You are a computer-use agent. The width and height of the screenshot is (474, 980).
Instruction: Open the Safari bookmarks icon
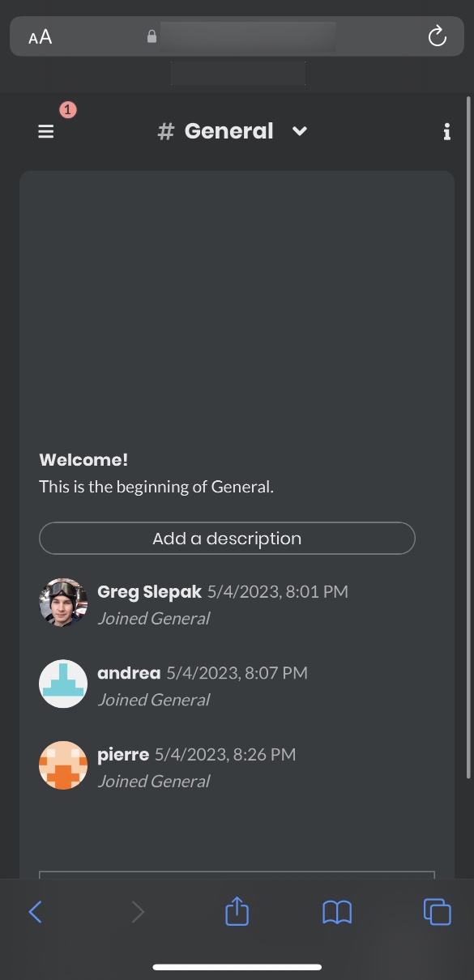(x=337, y=911)
